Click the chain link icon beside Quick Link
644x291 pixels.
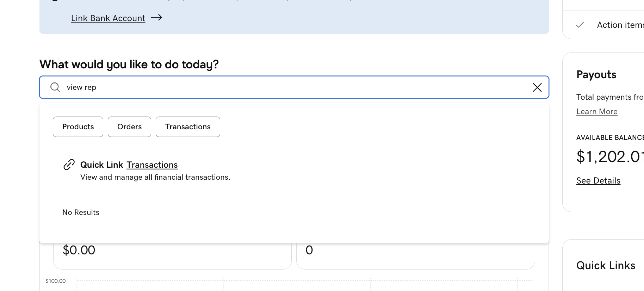pos(69,165)
